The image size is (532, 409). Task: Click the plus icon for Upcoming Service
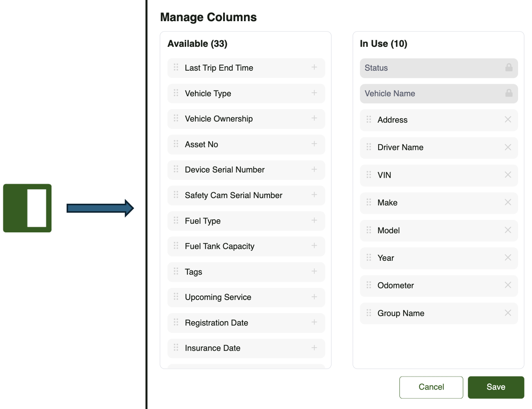coord(314,297)
